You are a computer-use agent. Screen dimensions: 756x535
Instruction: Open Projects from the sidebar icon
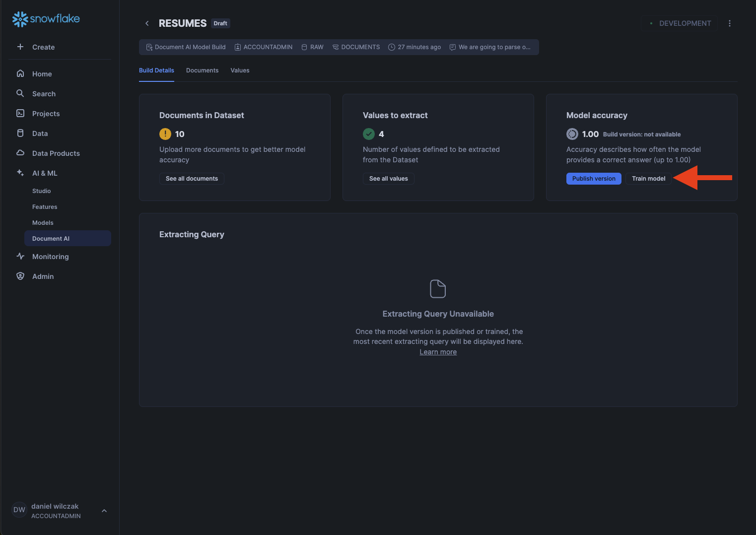[20, 113]
